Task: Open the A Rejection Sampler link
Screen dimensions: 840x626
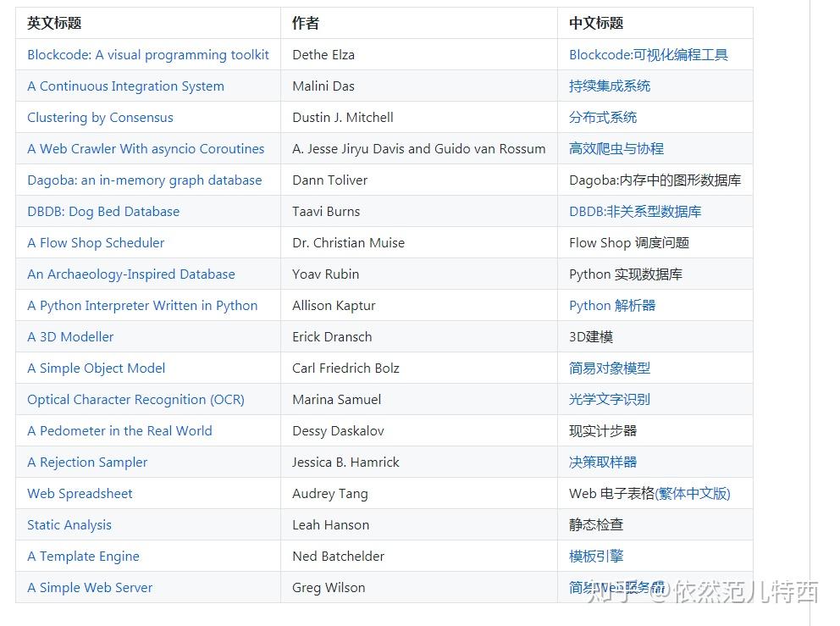Action: 87,463
